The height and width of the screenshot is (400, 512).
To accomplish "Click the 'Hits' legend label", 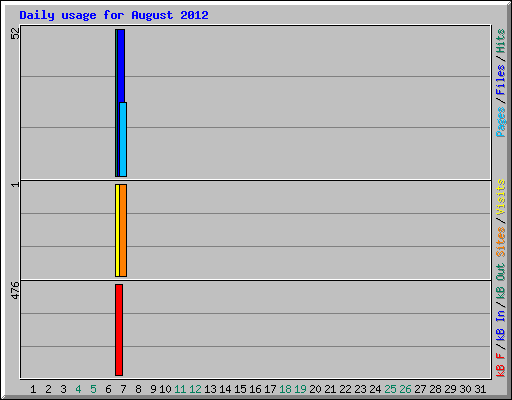I will [500, 41].
